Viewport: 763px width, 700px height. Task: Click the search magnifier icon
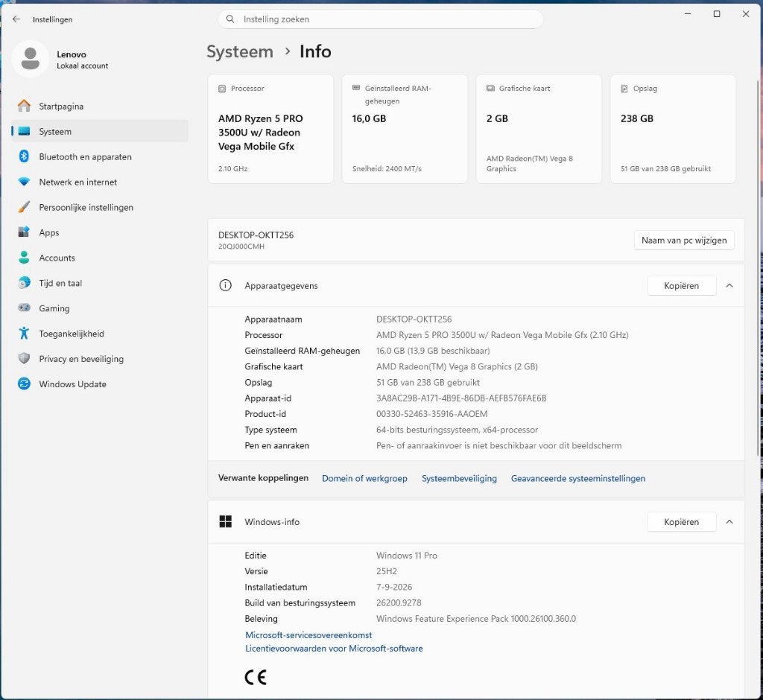point(230,19)
